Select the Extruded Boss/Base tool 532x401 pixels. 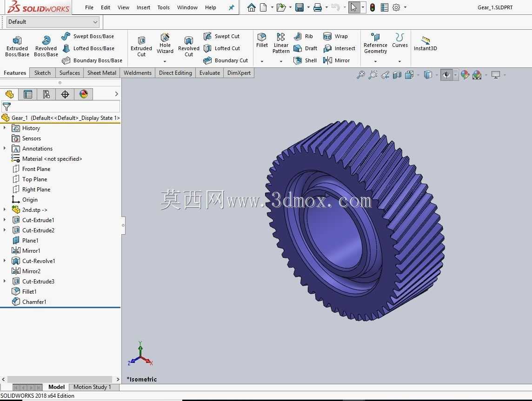[x=17, y=46]
